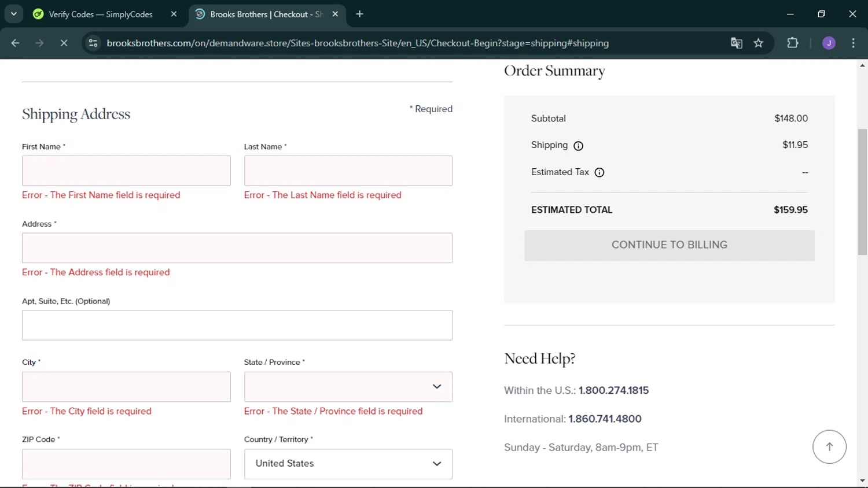This screenshot has height=488, width=868.
Task: Expand the tab search chevron
Action: click(13, 14)
